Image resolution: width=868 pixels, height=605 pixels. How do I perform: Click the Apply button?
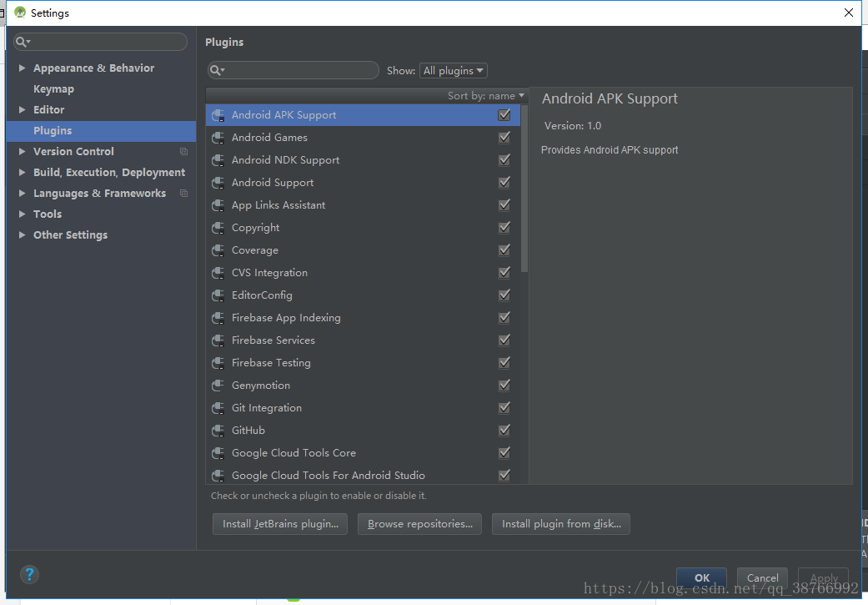tap(823, 577)
